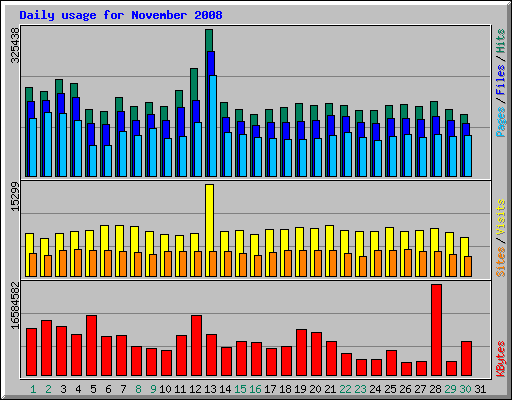Click the 325438 axis value label
Image resolution: width=512 pixels, height=400 pixels.
[x=15, y=45]
